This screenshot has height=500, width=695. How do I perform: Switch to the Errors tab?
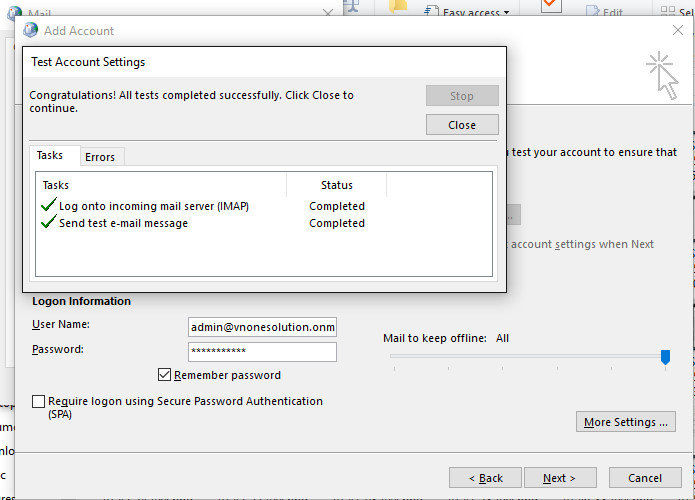(100, 157)
